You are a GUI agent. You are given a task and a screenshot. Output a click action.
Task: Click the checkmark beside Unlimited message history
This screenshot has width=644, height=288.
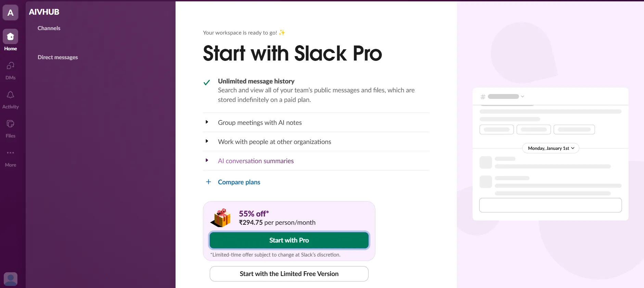207,82
